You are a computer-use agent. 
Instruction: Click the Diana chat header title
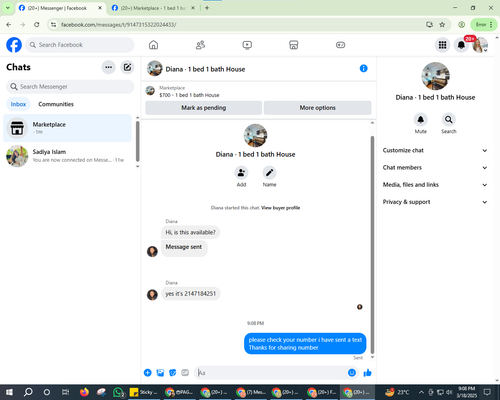click(205, 69)
